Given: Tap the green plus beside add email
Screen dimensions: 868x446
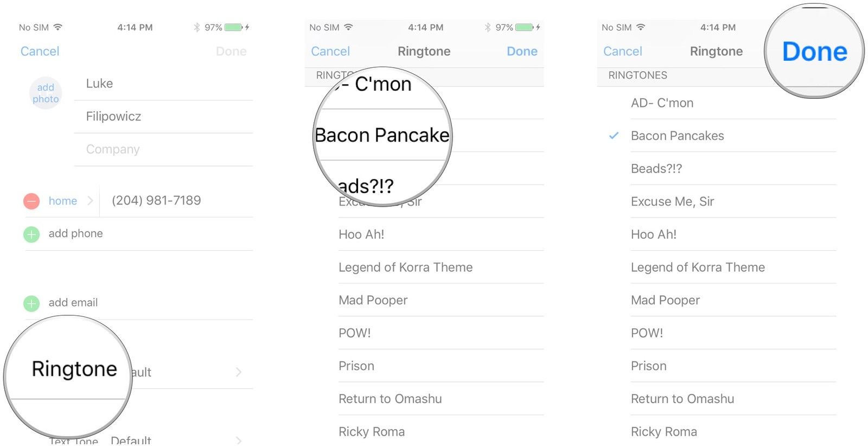Looking at the screenshot, I should point(31,303).
